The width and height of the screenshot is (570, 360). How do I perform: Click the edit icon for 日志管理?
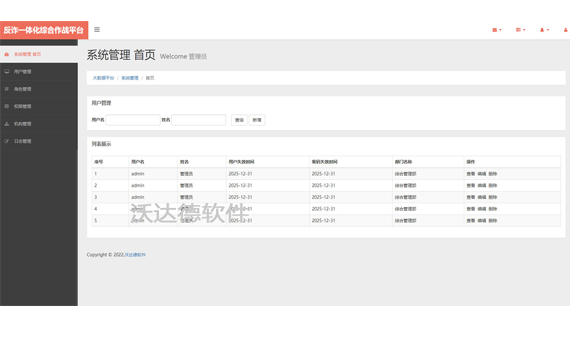7,141
